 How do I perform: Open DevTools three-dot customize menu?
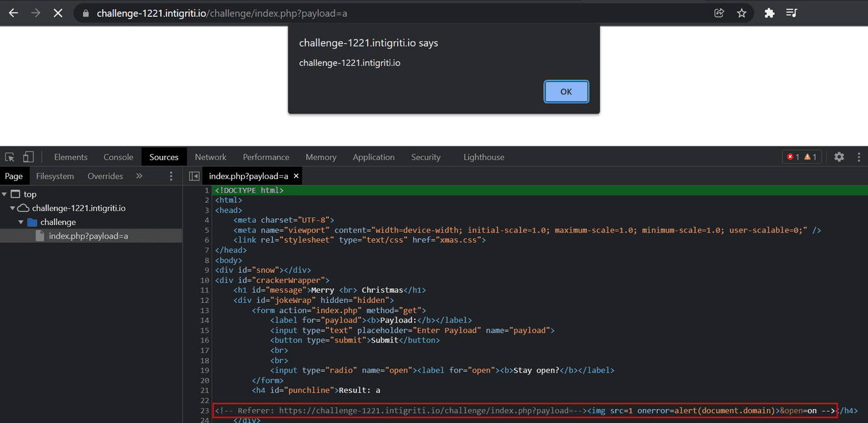click(x=859, y=157)
